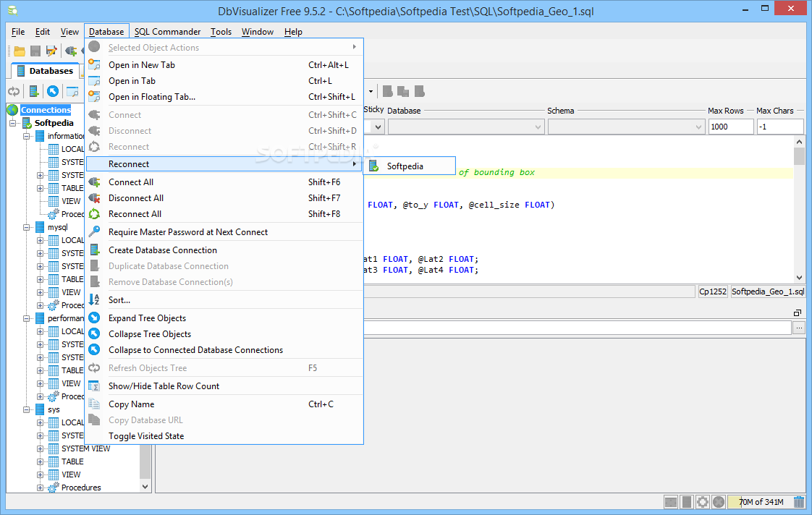
Task: Click the open object window icon in Databases toolbar
Action: coord(72,92)
